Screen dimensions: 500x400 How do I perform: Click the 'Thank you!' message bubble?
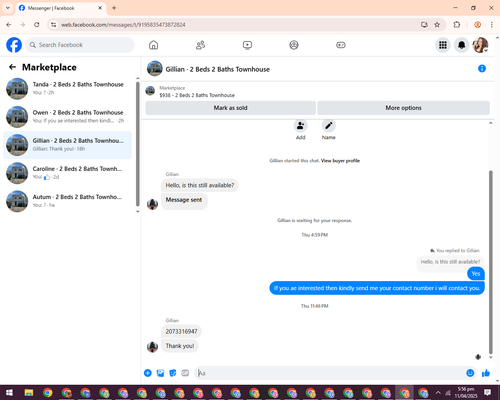(x=180, y=346)
